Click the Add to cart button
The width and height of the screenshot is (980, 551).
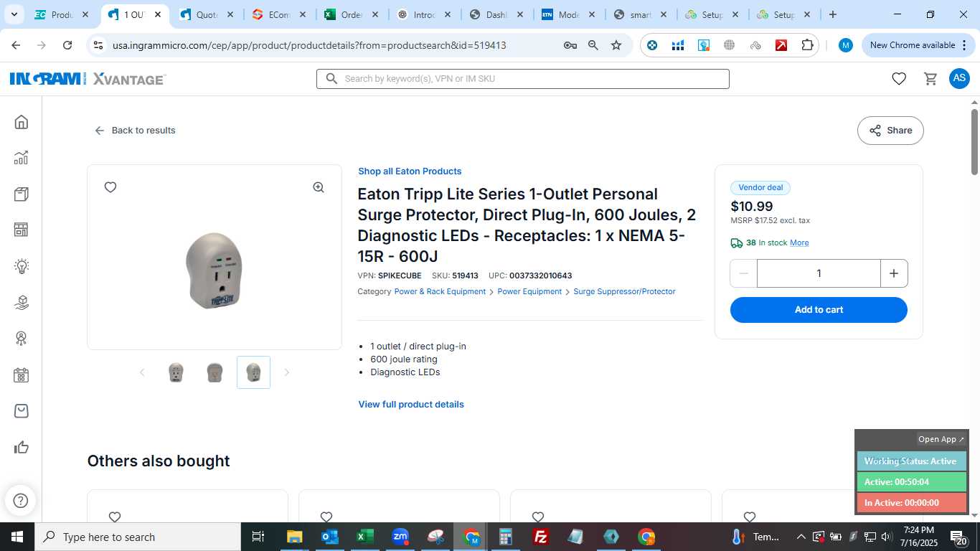819,310
